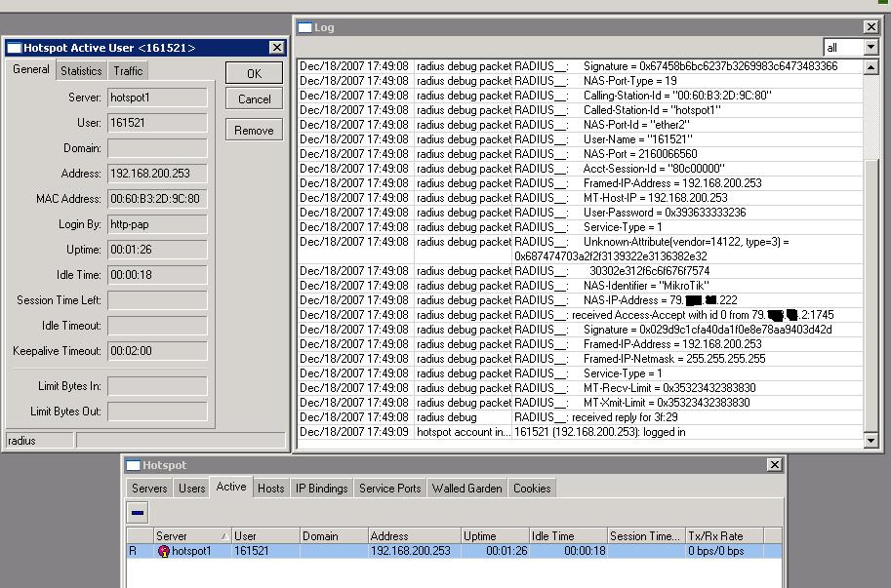Click the Hotspot Active User window title icon
Screen dimensions: 891x588
(15, 48)
